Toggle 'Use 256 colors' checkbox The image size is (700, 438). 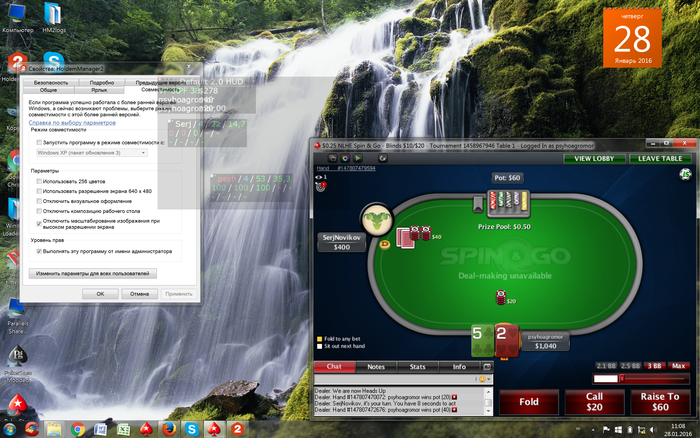coord(39,181)
